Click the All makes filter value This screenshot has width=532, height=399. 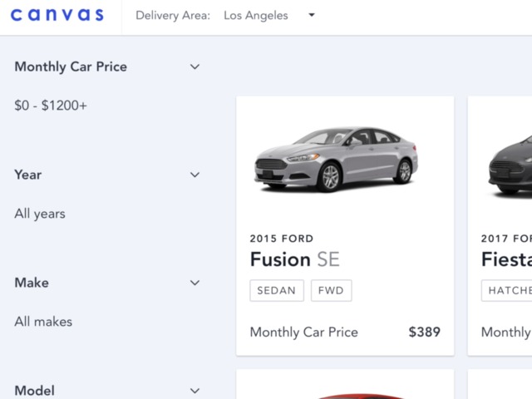point(43,322)
